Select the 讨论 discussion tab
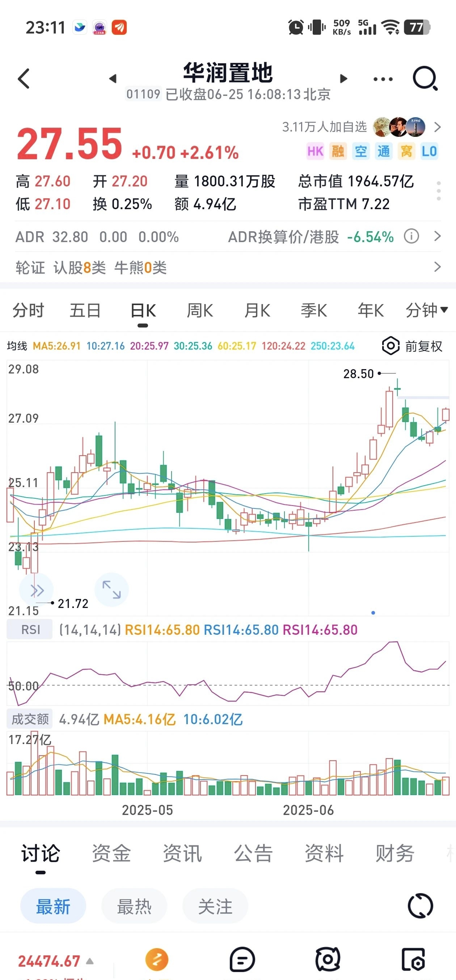456x980 pixels. [x=41, y=853]
